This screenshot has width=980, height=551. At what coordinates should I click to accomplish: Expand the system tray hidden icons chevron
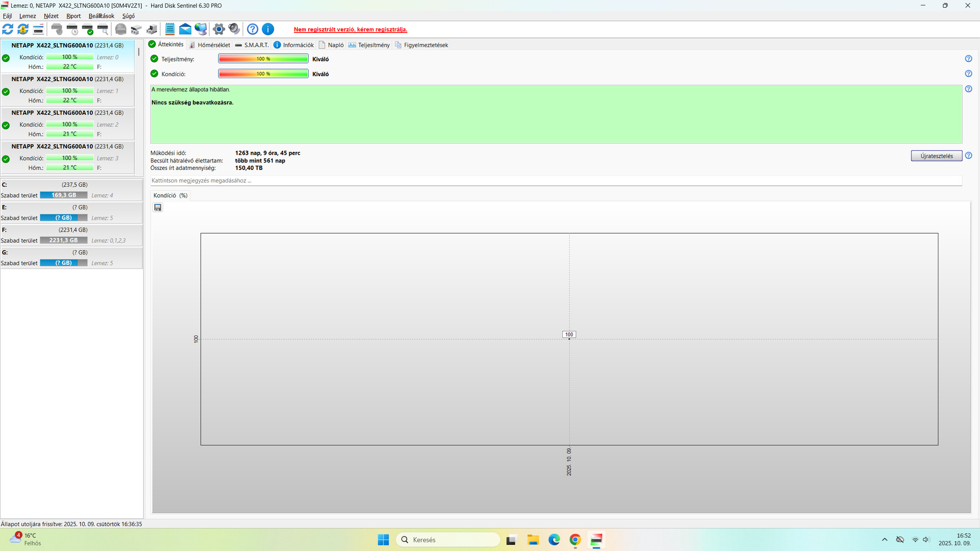coord(885,540)
